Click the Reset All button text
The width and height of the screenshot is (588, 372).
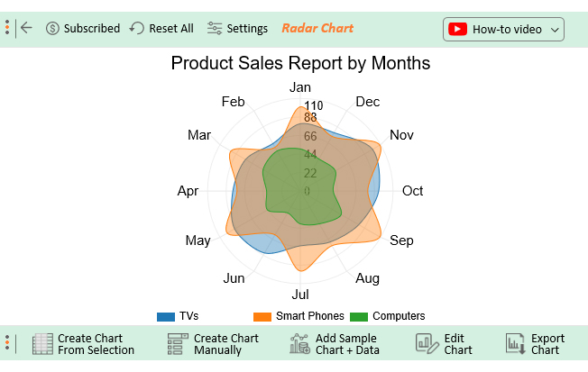pos(171,29)
